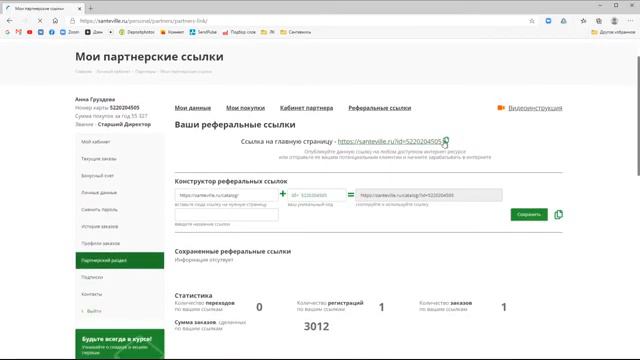Click the Анна Груздева user name
The image size is (640, 360).
[95, 99]
